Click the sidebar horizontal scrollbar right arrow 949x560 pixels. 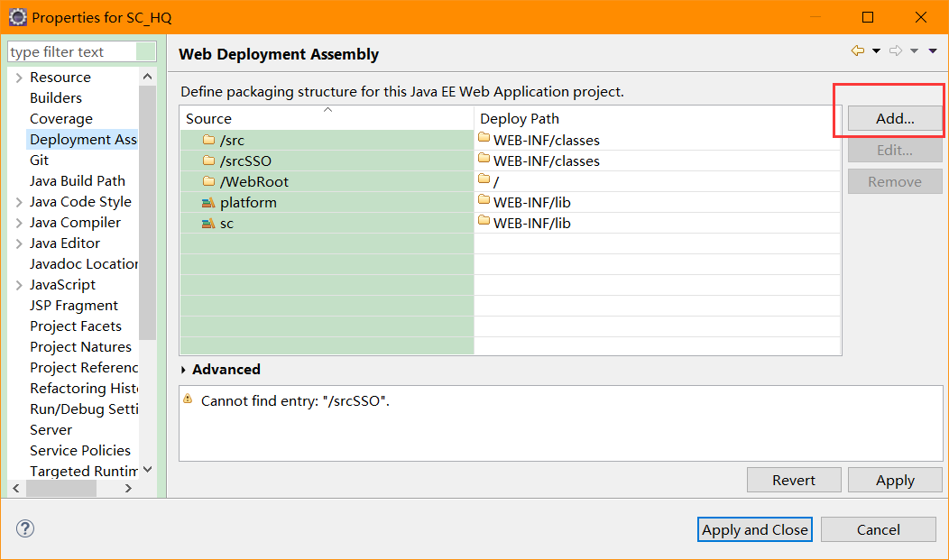pos(128,489)
